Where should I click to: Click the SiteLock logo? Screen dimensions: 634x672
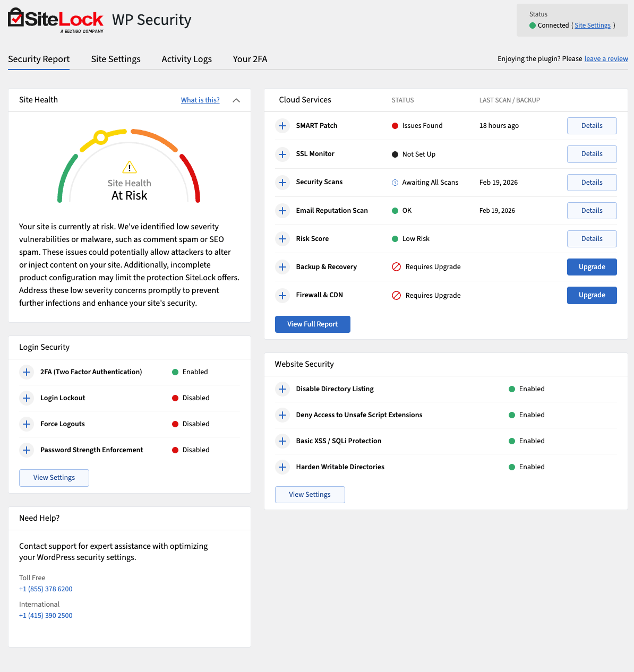click(56, 21)
